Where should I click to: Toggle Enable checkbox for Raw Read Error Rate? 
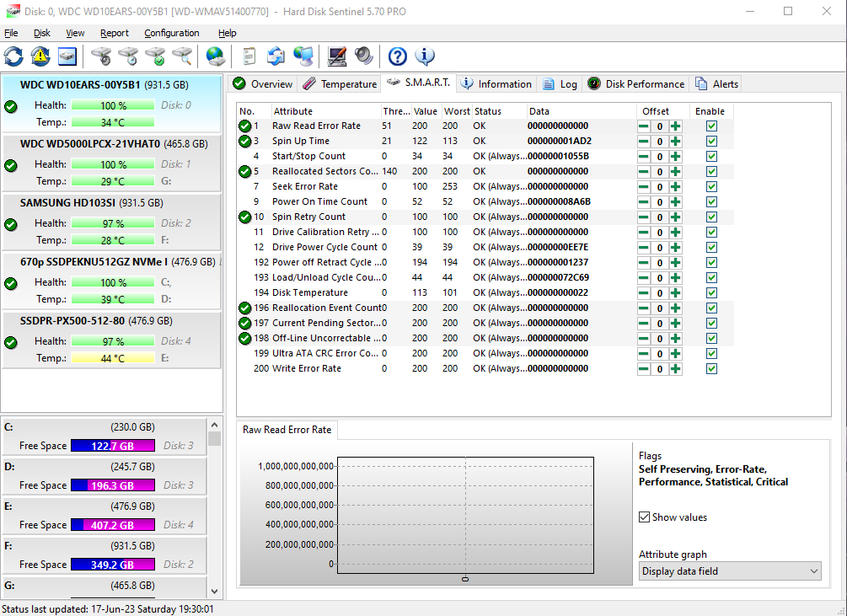pos(711,126)
